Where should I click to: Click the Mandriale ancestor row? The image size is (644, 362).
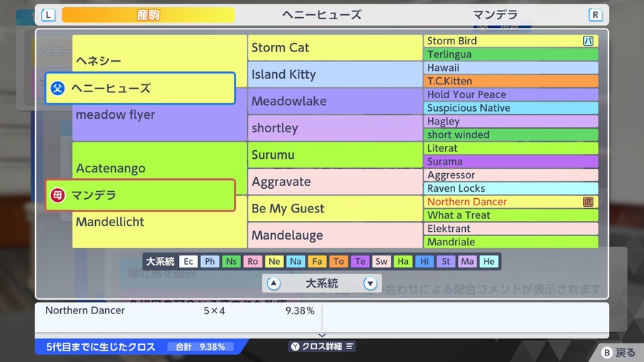pos(511,242)
